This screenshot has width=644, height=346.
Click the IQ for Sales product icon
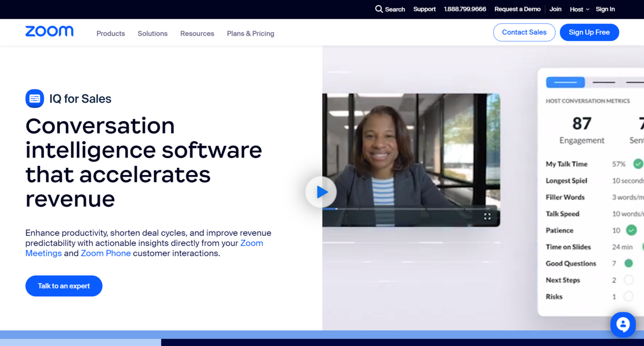point(35,99)
